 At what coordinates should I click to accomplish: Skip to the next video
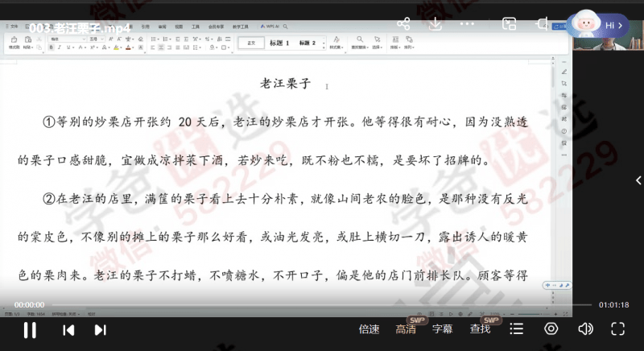coord(100,330)
